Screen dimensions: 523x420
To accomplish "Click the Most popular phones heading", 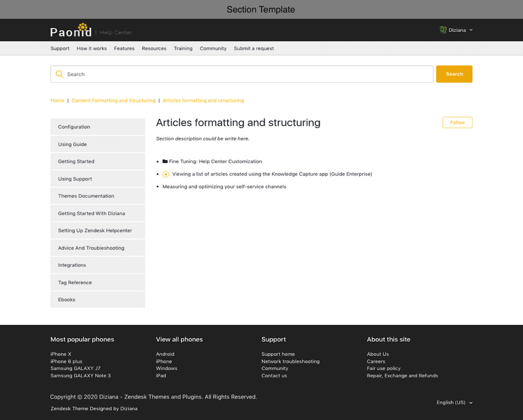I will (x=82, y=340).
